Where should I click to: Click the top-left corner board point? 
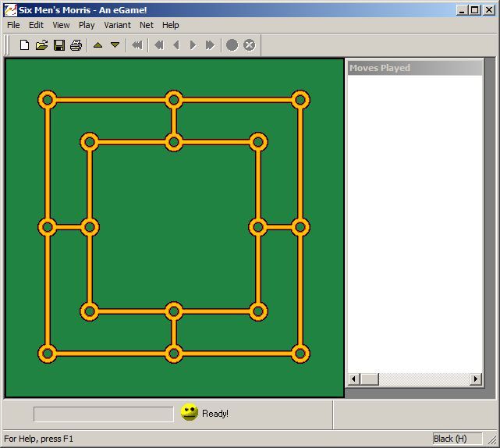point(48,100)
